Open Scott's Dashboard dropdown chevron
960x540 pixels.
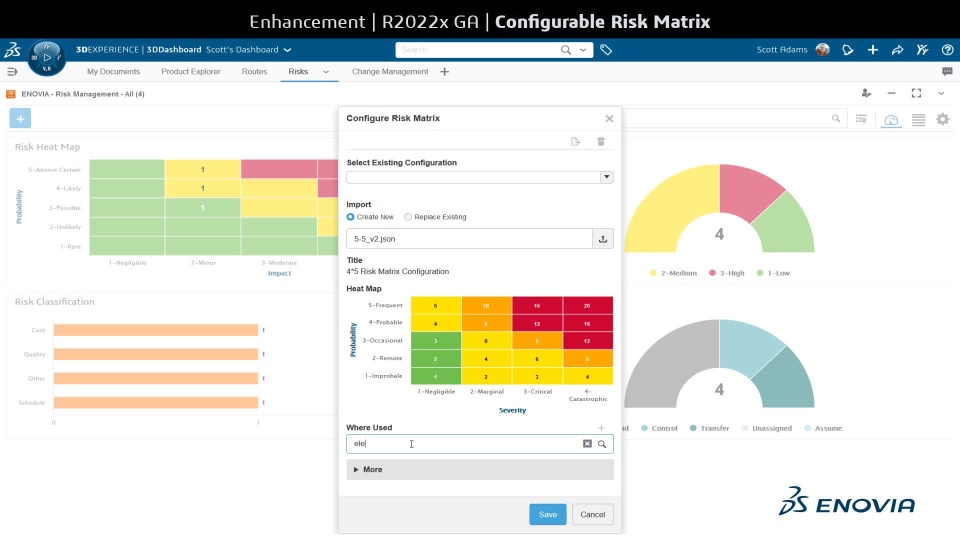click(287, 50)
